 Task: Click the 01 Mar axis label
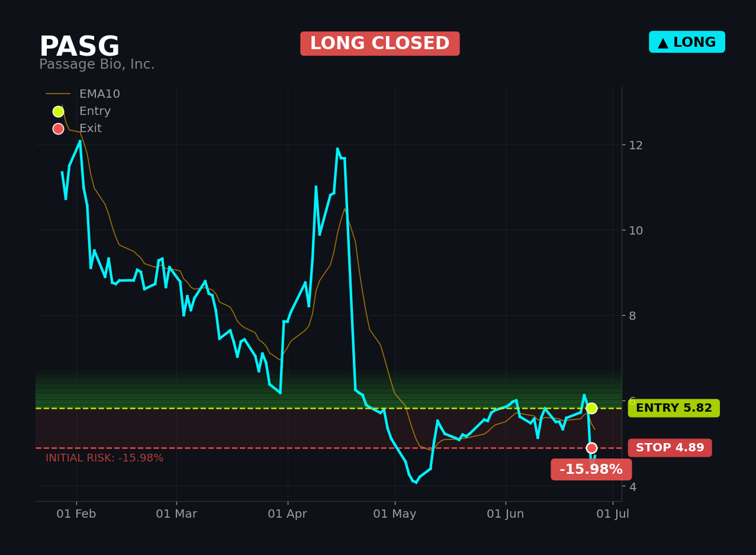click(x=176, y=514)
